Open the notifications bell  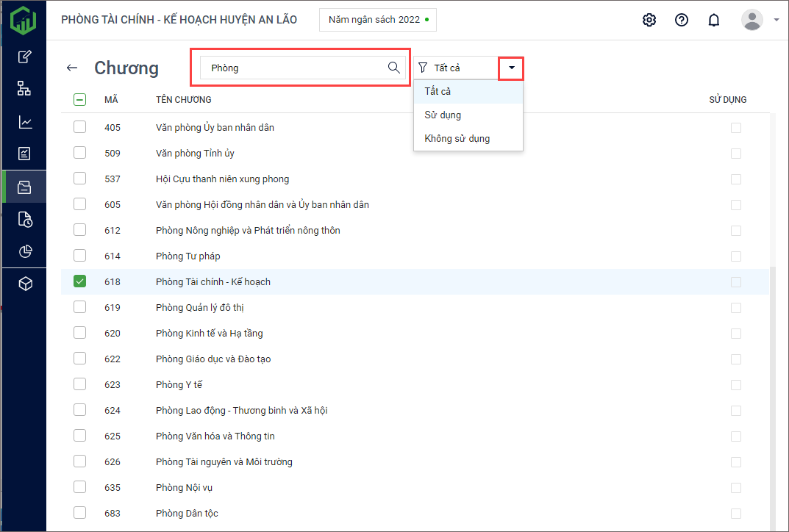713,20
